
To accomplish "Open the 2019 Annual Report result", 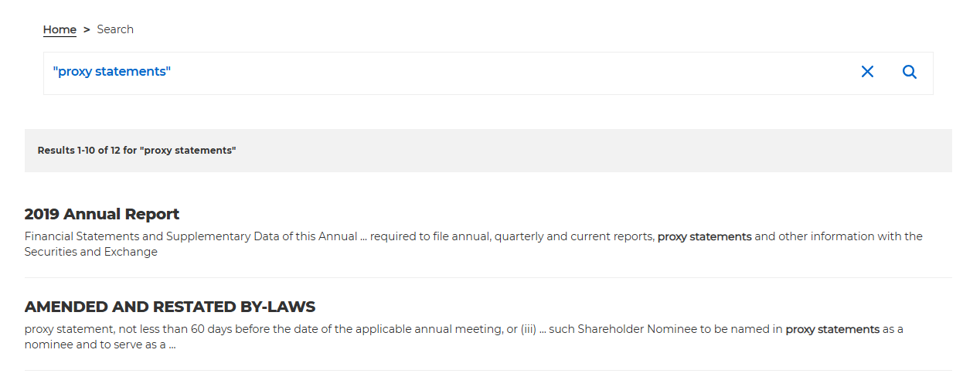I will tap(102, 214).
